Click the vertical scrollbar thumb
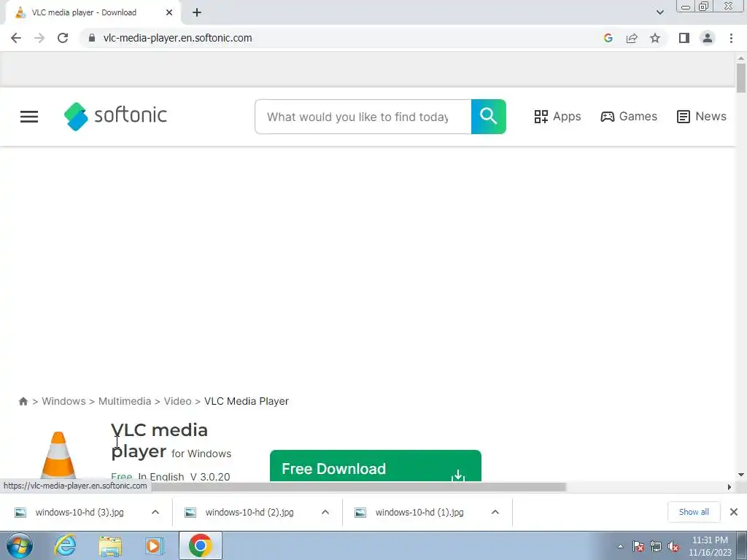This screenshot has height=560, width=747. (x=741, y=77)
